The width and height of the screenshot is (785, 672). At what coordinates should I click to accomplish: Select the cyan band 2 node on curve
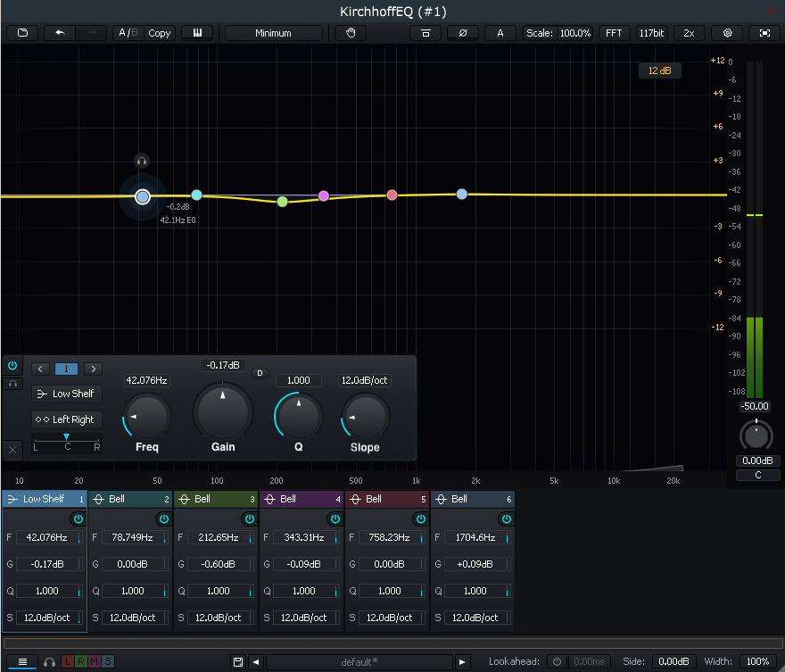point(197,195)
